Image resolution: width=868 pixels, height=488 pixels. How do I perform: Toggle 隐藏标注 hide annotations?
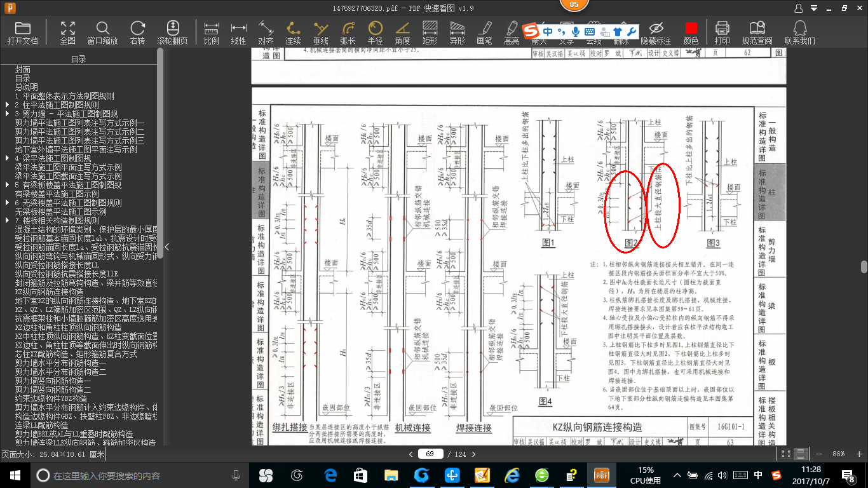[x=656, y=32]
